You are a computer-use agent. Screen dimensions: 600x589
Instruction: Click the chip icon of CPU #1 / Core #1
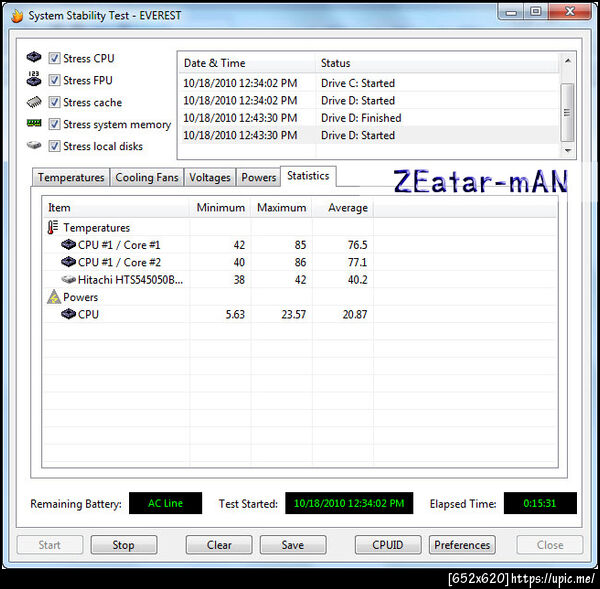pos(68,244)
